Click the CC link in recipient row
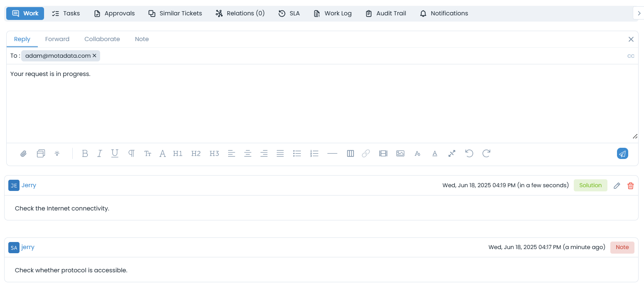 tap(630, 56)
